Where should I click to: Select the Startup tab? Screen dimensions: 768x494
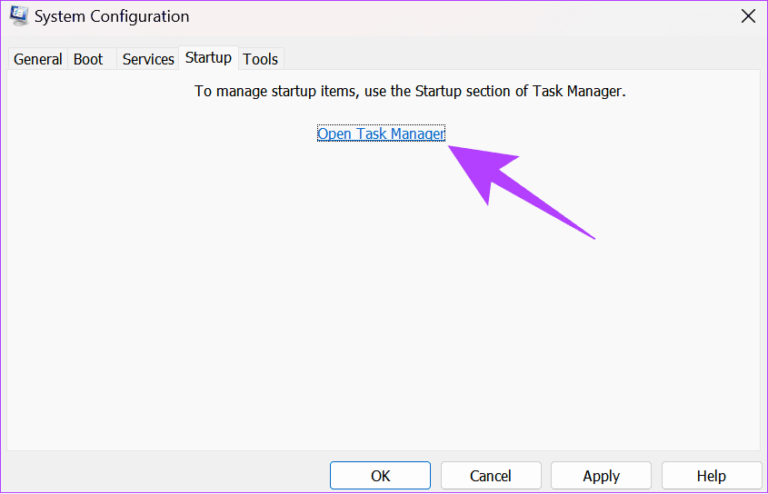[x=208, y=58]
